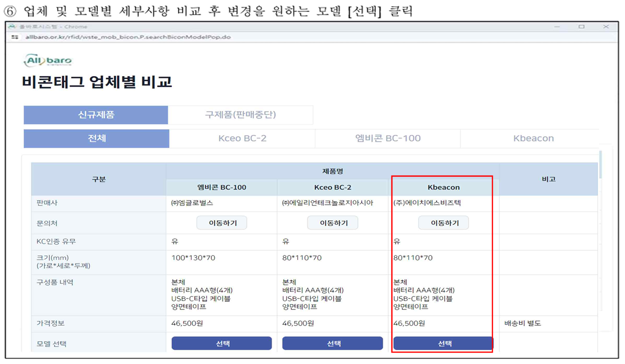
Task: Maximize the Chrome popup window
Action: coord(581,27)
